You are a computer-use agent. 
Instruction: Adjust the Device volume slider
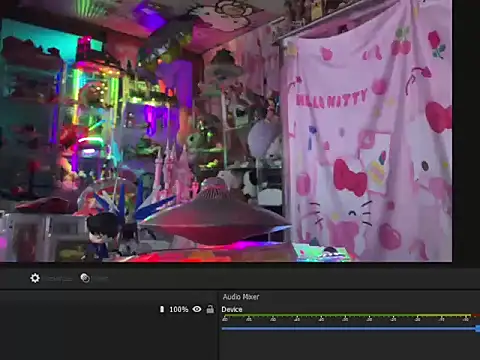351,329
